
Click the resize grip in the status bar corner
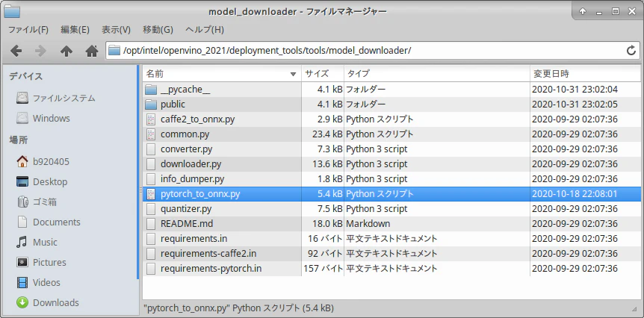(x=634, y=308)
